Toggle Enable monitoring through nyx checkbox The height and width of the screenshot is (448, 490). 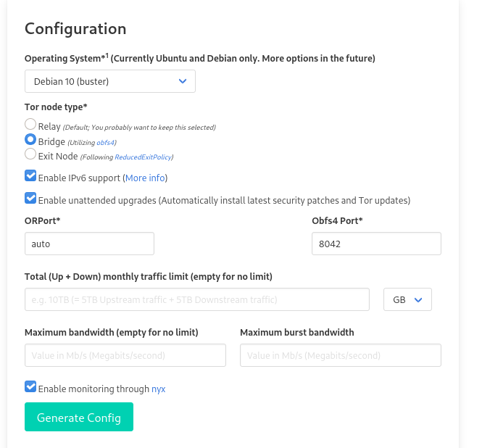tap(30, 386)
